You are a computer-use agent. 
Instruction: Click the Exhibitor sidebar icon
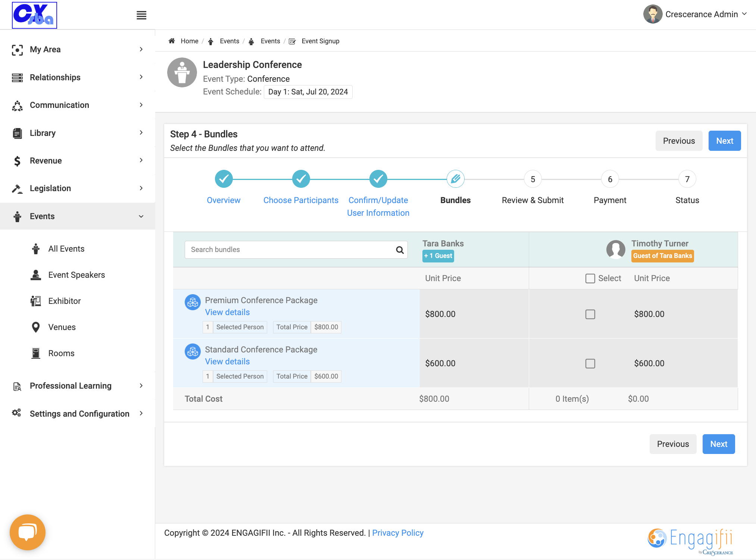[36, 301]
